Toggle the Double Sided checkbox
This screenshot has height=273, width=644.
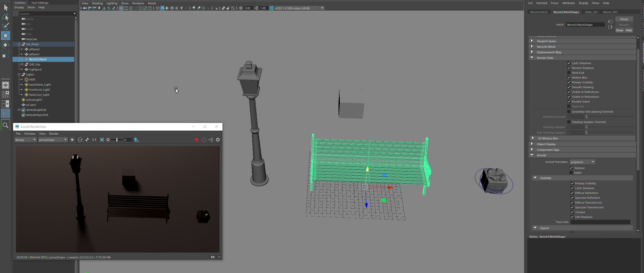(x=569, y=102)
